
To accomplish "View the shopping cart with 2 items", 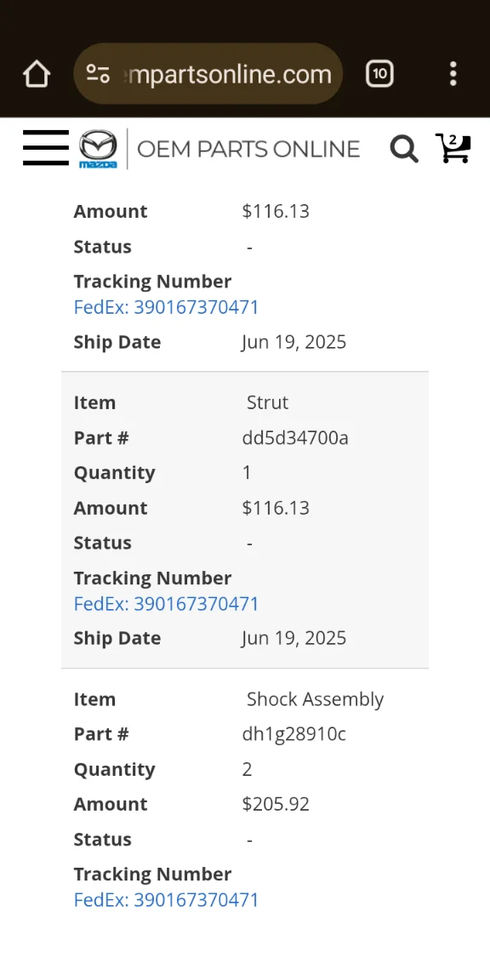I will (x=453, y=148).
